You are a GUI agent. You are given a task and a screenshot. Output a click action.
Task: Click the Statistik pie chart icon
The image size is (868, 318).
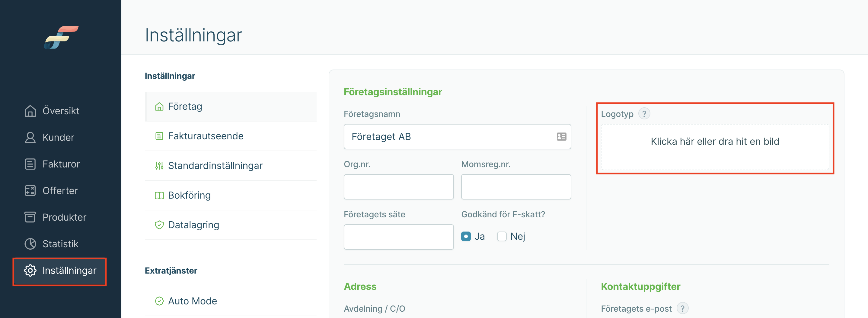point(30,244)
